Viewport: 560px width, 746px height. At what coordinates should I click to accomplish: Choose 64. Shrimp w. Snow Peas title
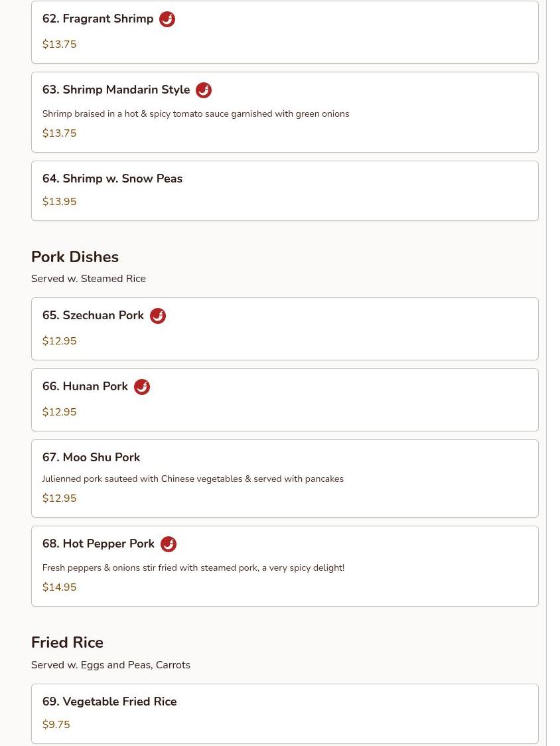pyautogui.click(x=112, y=179)
